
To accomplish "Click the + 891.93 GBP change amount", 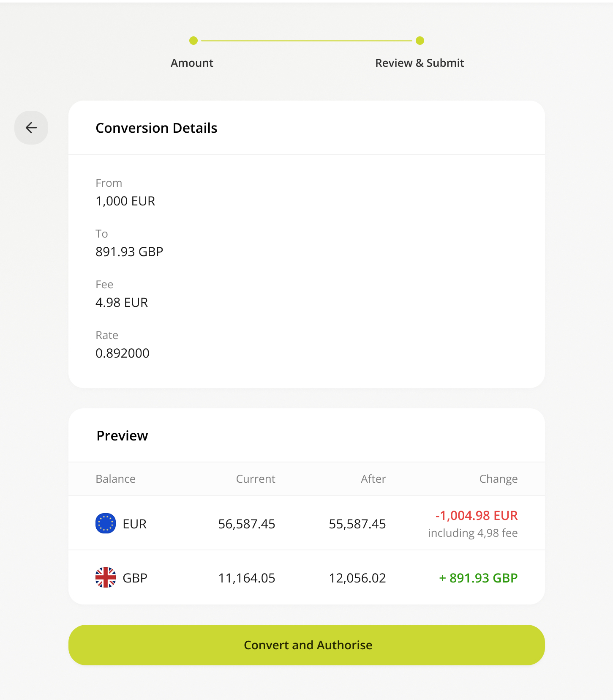I will [x=478, y=578].
